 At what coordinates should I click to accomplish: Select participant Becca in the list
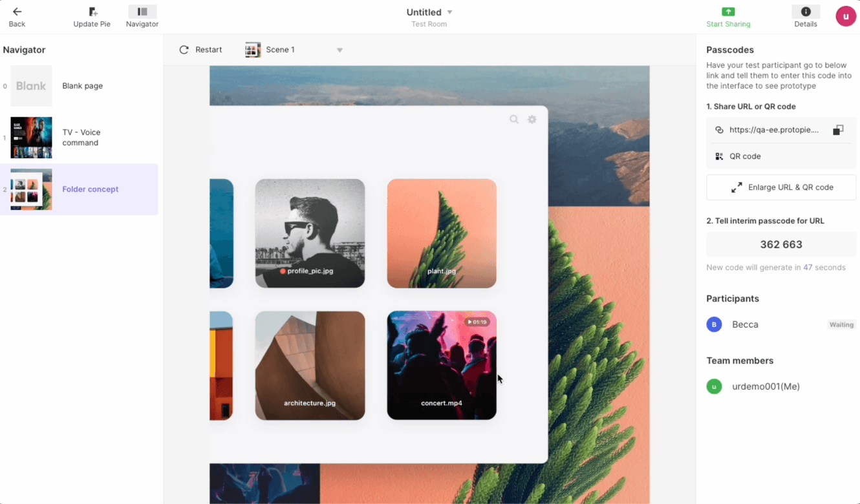745,324
